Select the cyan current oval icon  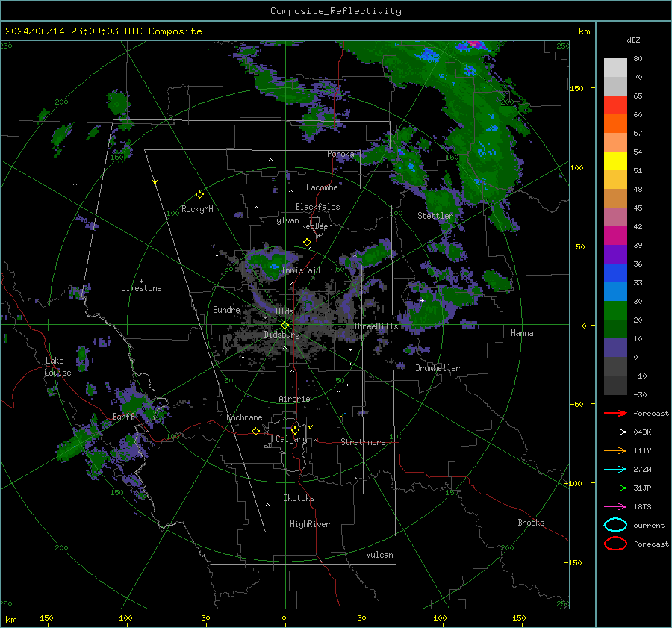[x=615, y=525]
